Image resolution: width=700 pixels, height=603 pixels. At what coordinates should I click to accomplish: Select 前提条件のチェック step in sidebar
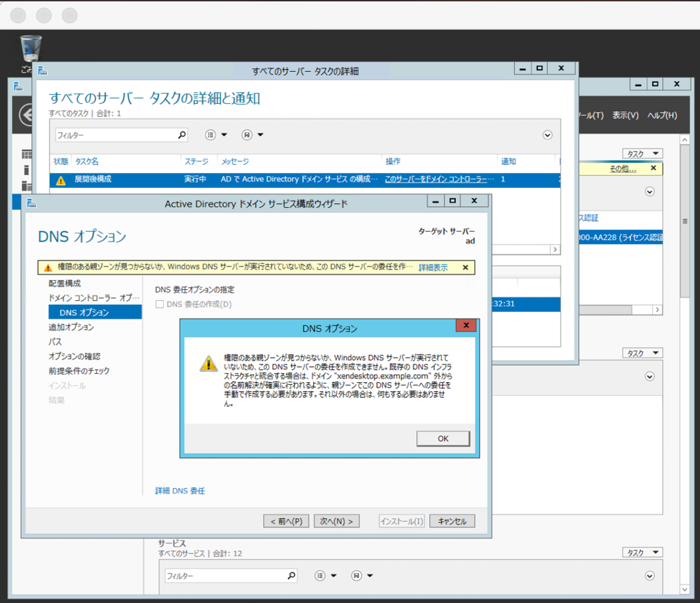tap(79, 371)
